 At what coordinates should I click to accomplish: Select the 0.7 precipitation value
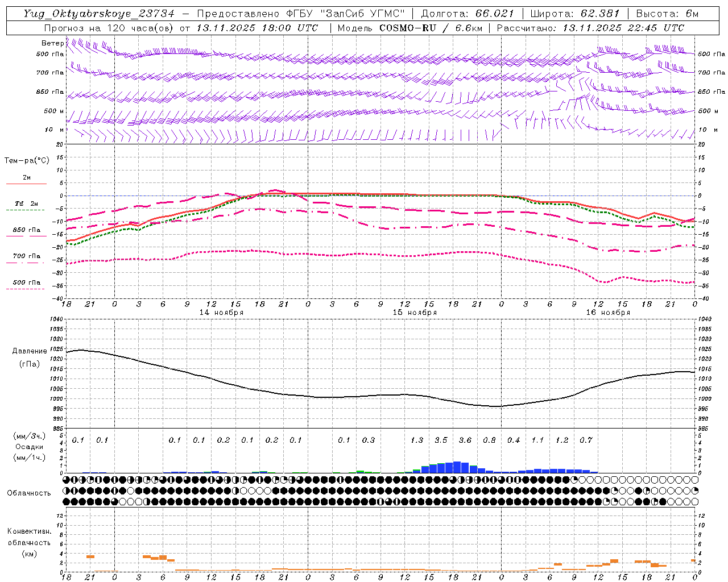click(586, 440)
